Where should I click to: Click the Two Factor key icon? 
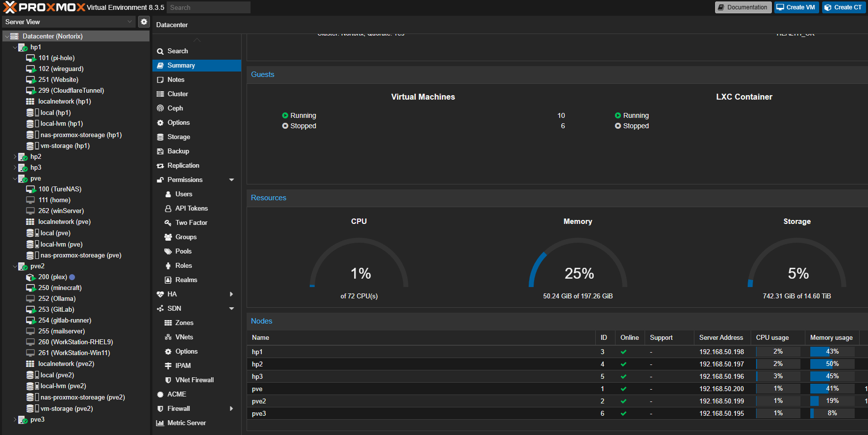coord(168,223)
